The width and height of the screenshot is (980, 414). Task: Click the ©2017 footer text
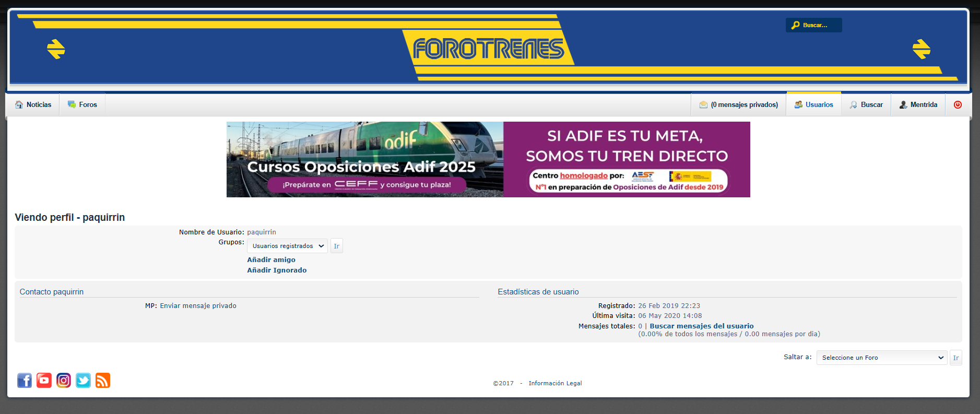[503, 383]
